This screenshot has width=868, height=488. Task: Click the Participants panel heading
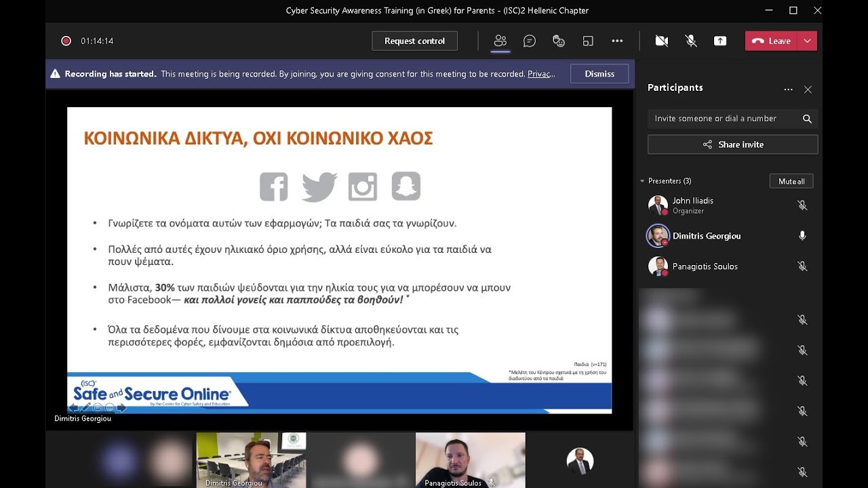pyautogui.click(x=675, y=87)
